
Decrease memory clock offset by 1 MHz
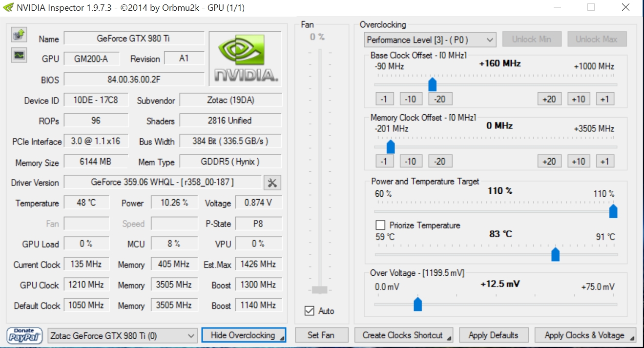[385, 162]
